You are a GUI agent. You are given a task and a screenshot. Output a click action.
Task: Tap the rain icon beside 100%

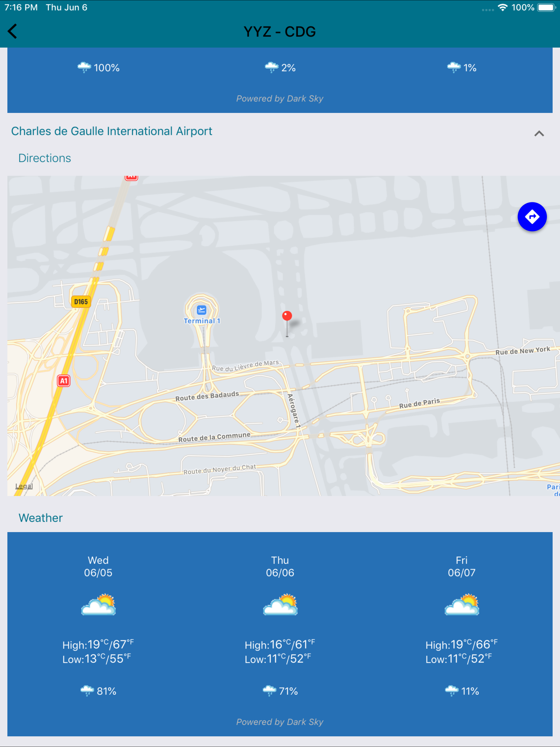[84, 67]
